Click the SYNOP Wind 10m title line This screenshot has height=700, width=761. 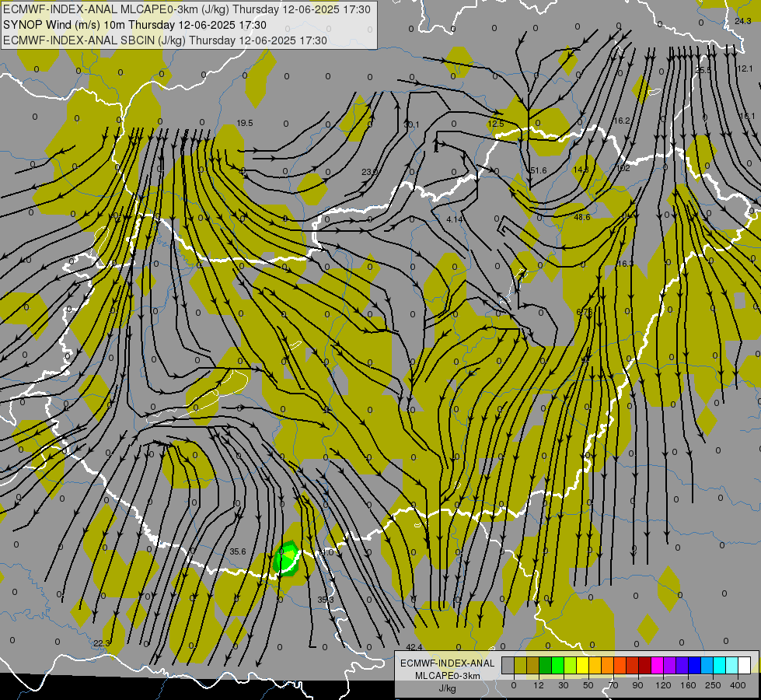[x=135, y=25]
